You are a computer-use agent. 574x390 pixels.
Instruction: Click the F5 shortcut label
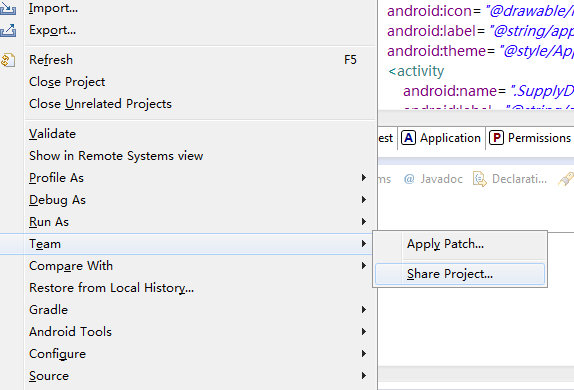tap(350, 60)
